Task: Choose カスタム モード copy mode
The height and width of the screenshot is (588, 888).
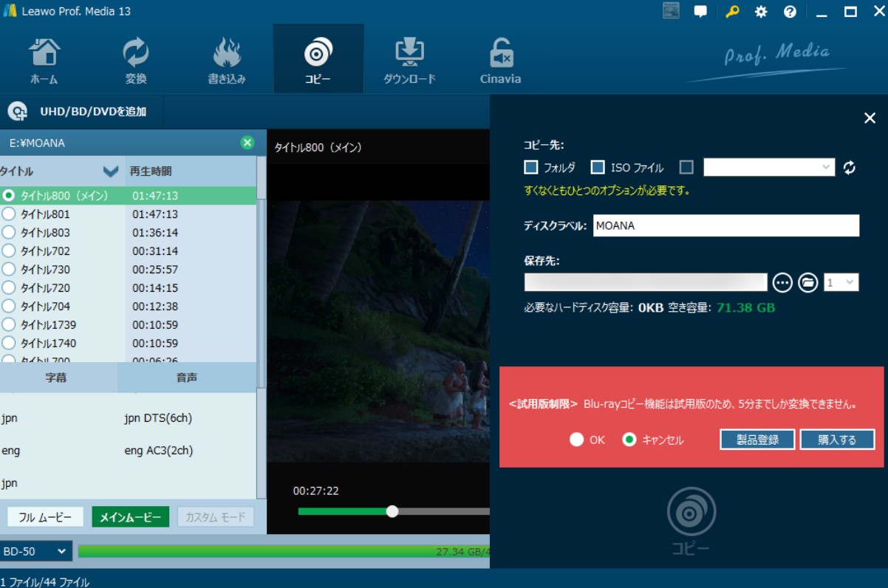Action: 216,517
